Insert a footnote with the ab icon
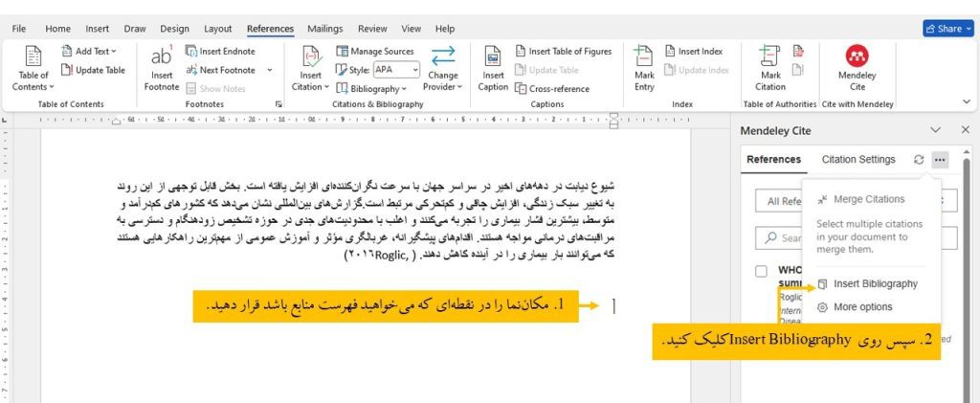 161,69
